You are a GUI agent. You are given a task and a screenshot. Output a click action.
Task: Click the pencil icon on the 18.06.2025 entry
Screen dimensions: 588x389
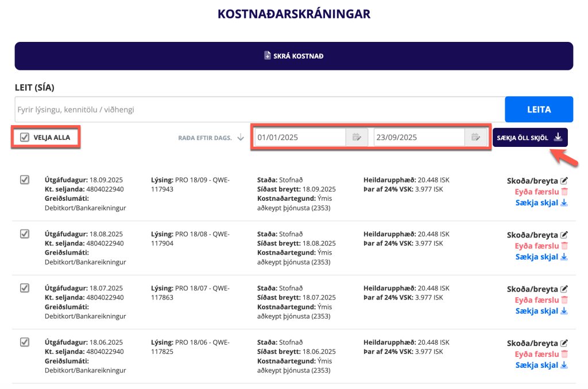coord(564,343)
